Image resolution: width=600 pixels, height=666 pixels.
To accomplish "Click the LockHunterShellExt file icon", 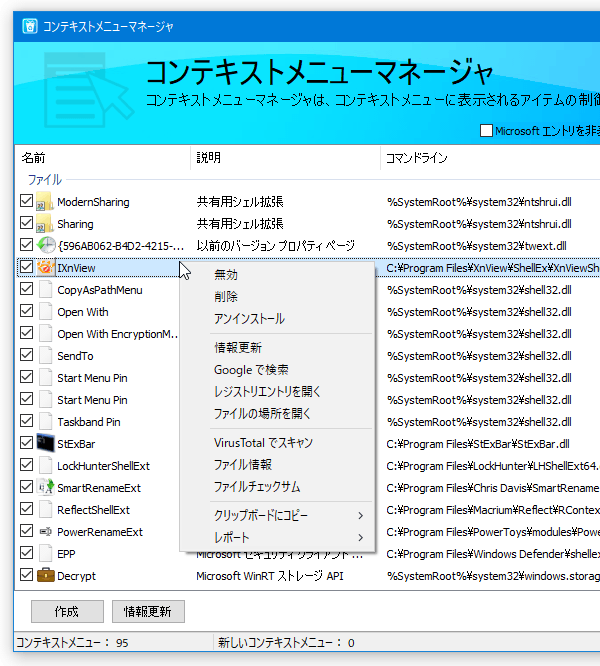I will coord(45,466).
